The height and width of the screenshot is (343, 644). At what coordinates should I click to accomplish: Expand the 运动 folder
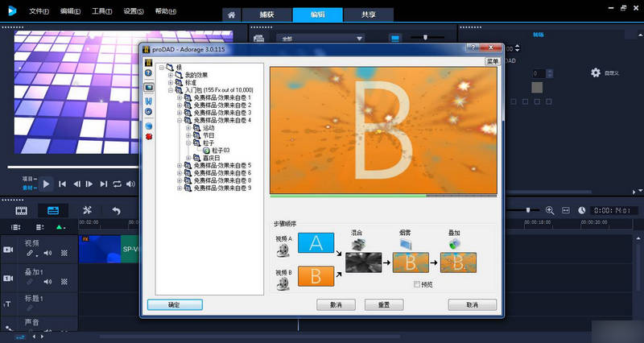(188, 128)
